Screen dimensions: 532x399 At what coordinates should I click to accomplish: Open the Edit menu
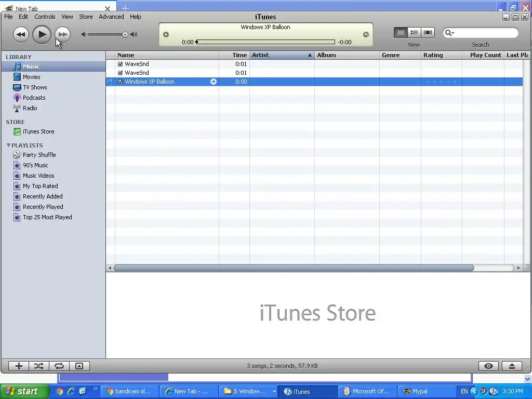click(23, 17)
